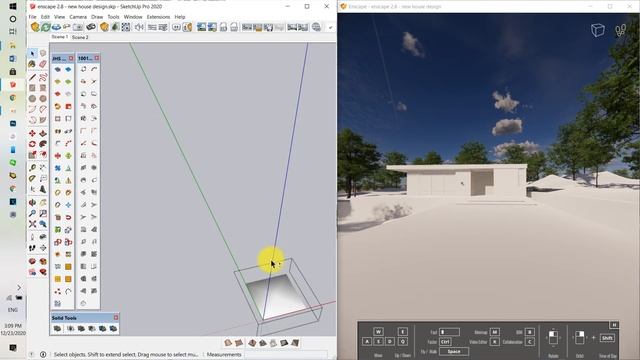This screenshot has height=360, width=640.
Task: Click the Shift key button in Enscape overlay
Action: point(607,338)
